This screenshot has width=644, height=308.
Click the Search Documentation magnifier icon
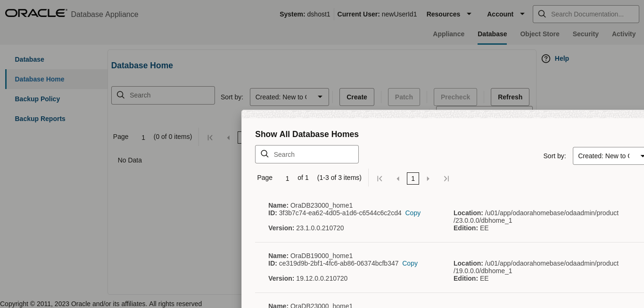click(x=542, y=14)
